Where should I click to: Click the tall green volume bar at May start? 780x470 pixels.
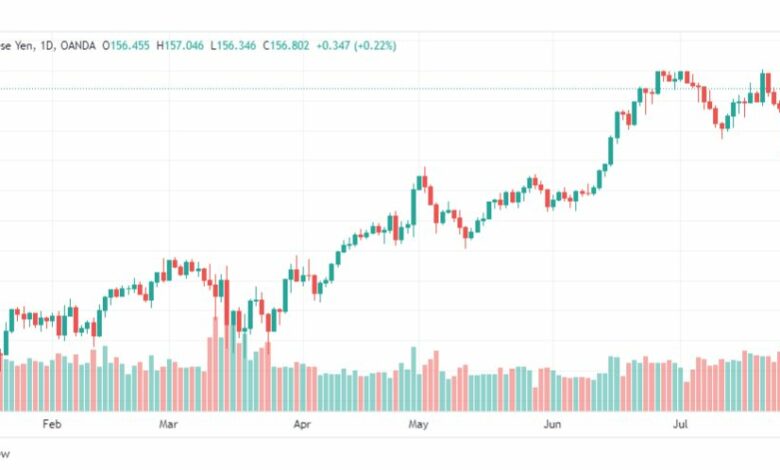413,379
